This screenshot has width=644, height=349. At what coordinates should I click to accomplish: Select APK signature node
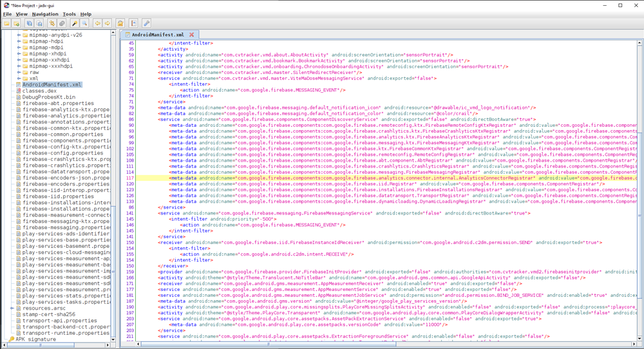pos(35,339)
